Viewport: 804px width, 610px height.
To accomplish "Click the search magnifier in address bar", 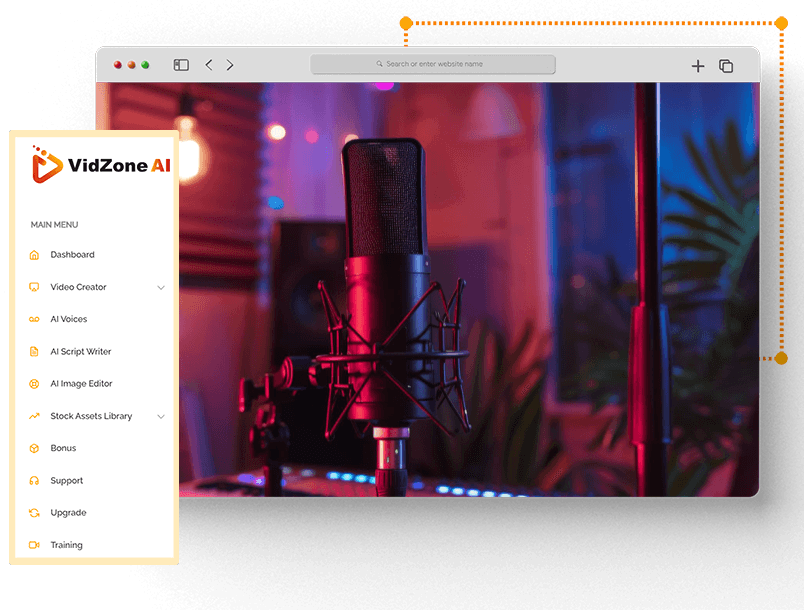I will point(379,64).
